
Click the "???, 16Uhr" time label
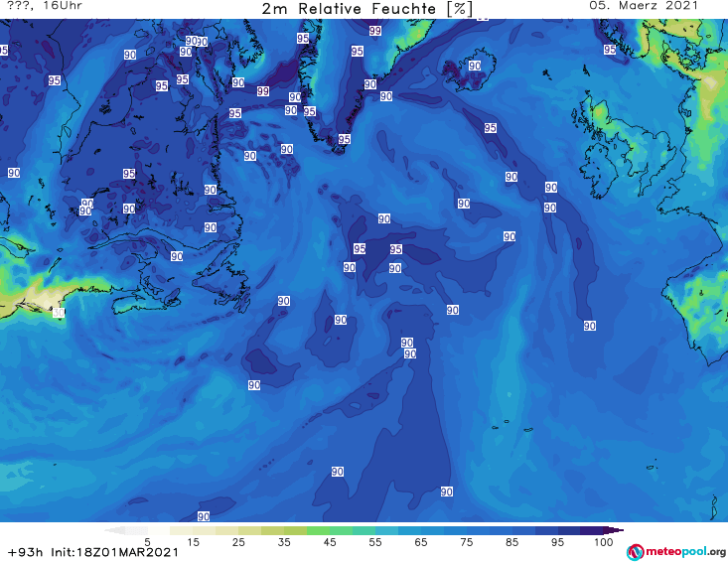[x=45, y=6]
